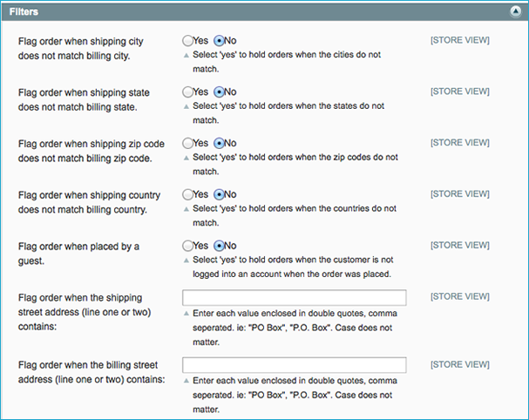Click the hint triangle beside countries note
529x420 pixels.
pyautogui.click(x=186, y=209)
